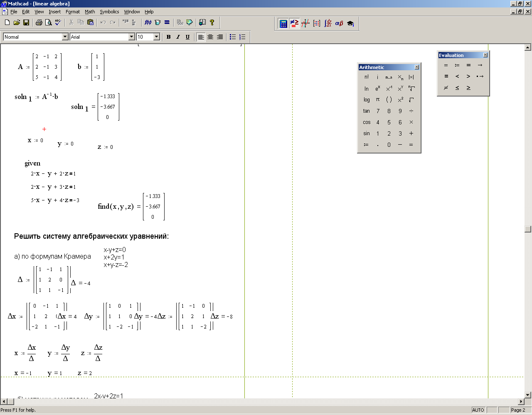Open the Insert menu
Image resolution: width=532 pixels, height=415 pixels.
click(x=54, y=12)
